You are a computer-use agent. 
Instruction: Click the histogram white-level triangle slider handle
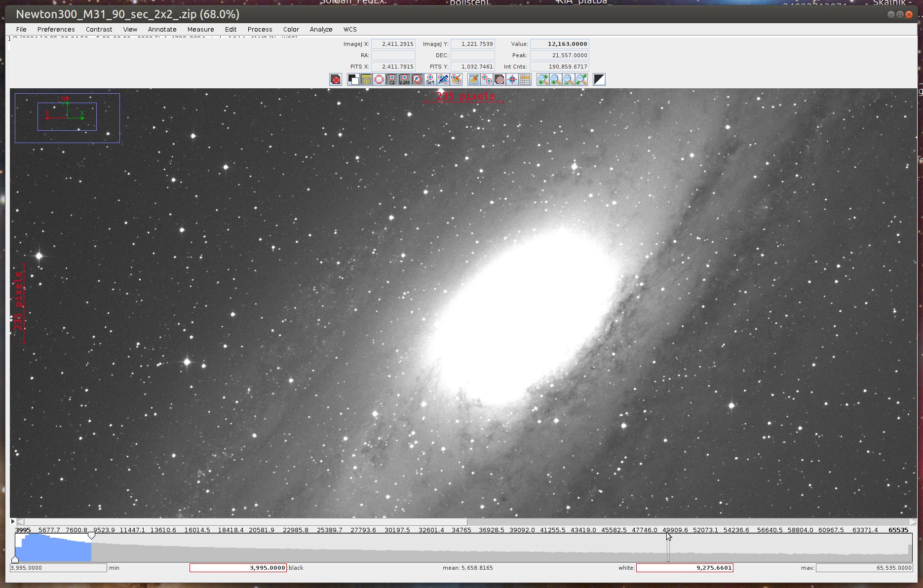pos(91,536)
